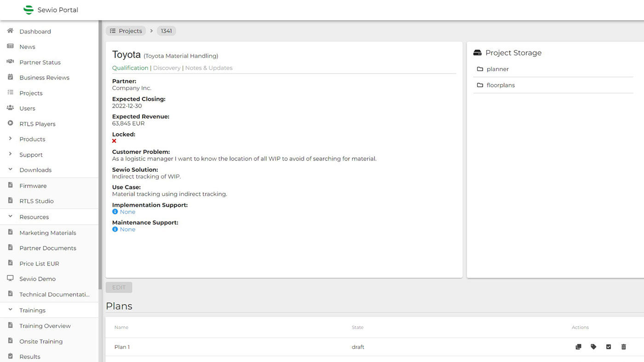The height and width of the screenshot is (362, 644).
Task: Click the check mark icon for Plan 1
Action: (x=608, y=347)
